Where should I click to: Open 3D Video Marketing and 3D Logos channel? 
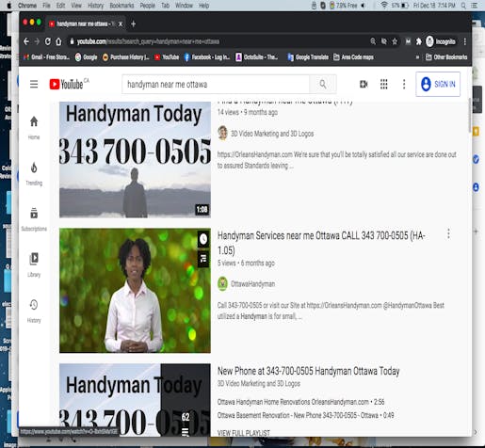pyautogui.click(x=272, y=134)
